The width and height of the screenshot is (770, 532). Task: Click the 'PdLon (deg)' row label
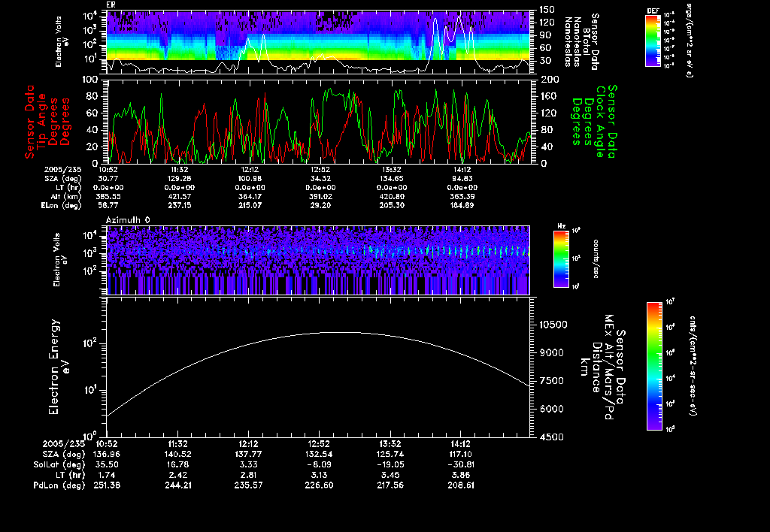(59, 485)
